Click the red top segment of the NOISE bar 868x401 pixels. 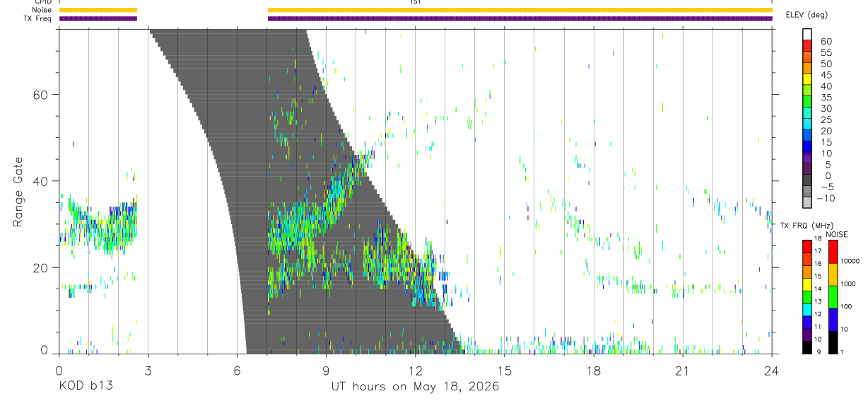[833, 251]
